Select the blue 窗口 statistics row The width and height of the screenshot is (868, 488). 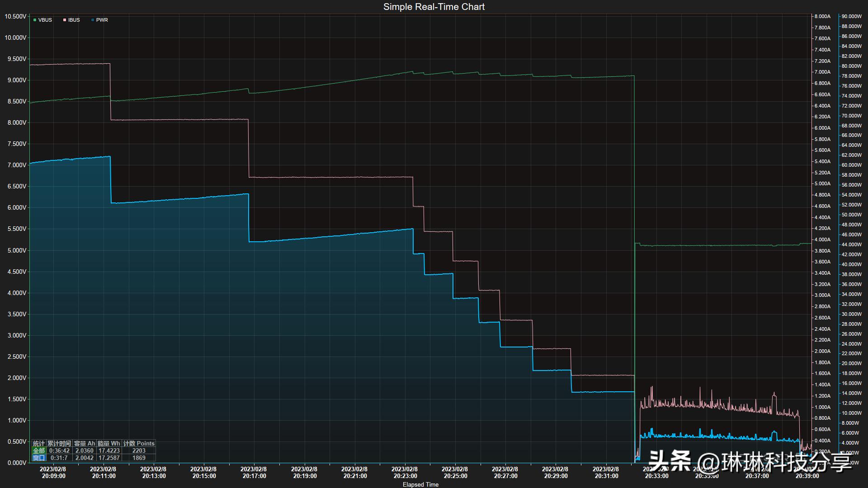tap(39, 458)
